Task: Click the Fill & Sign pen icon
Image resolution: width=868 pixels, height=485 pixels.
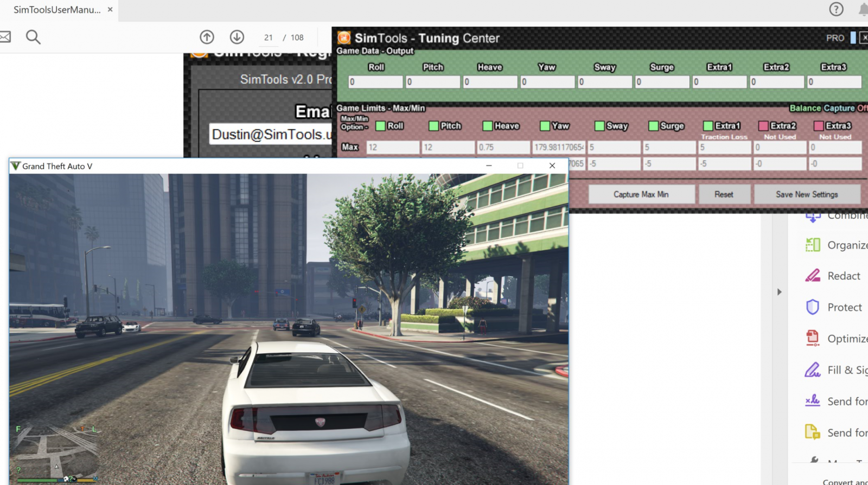Action: (813, 369)
